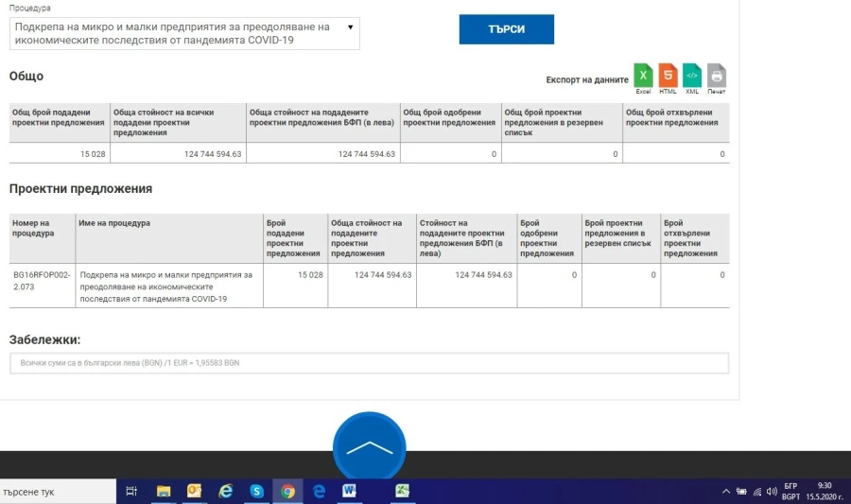This screenshot has height=504, width=851.
Task: Export data to Excel
Action: (x=643, y=78)
